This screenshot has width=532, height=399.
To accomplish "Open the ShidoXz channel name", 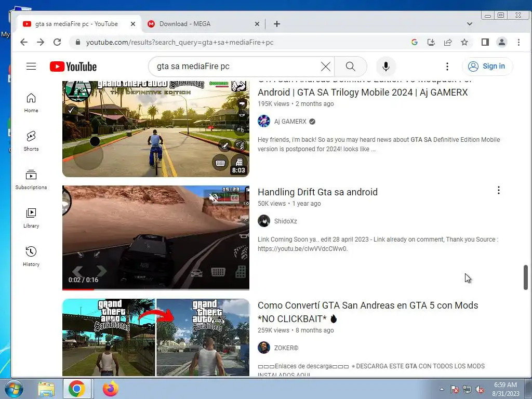I will click(286, 221).
